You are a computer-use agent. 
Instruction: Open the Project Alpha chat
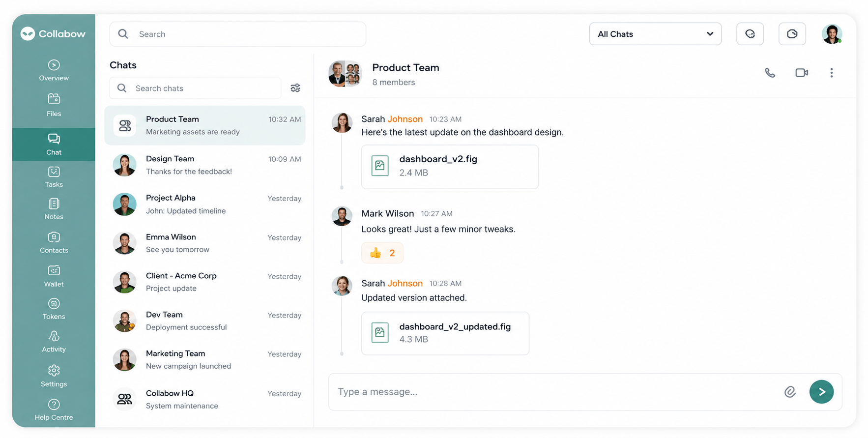click(x=205, y=204)
